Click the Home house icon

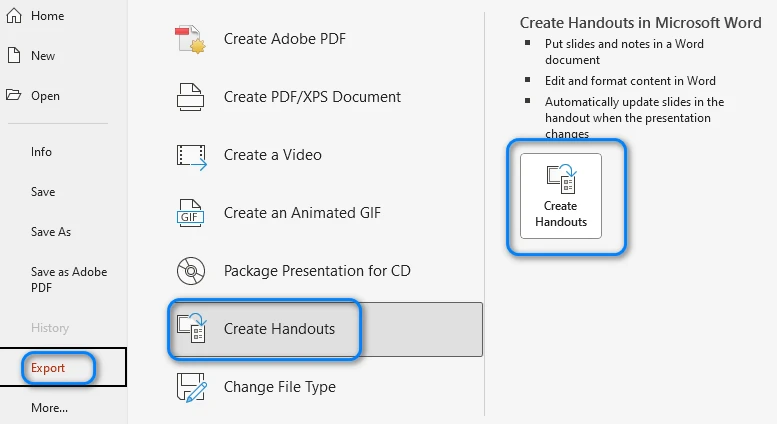point(14,16)
